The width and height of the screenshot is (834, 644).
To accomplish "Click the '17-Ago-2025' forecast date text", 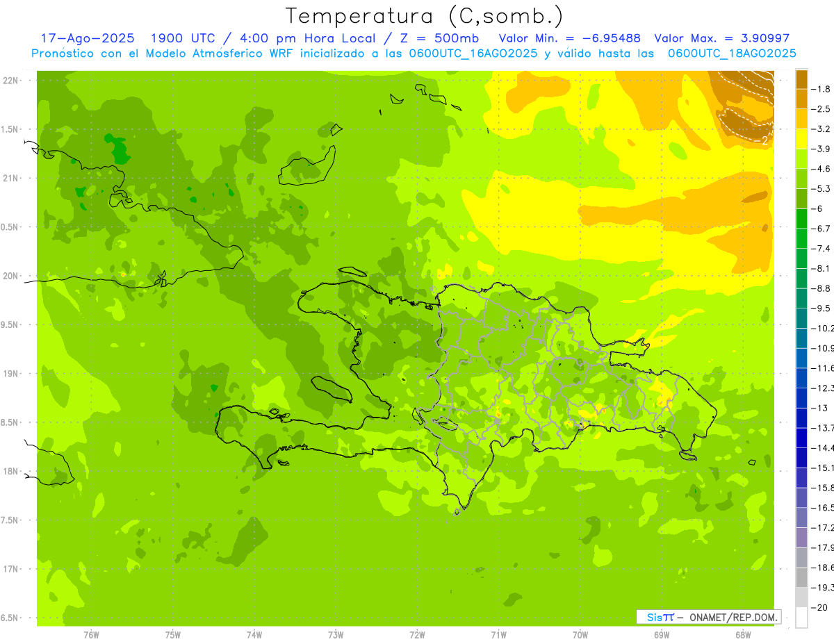I will (88, 38).
